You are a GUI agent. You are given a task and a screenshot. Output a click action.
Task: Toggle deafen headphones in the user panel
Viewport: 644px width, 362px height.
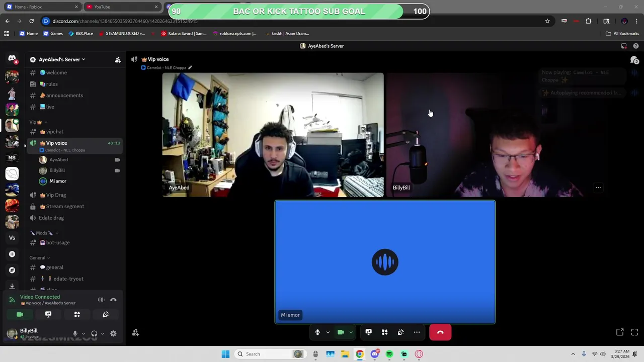point(94,333)
